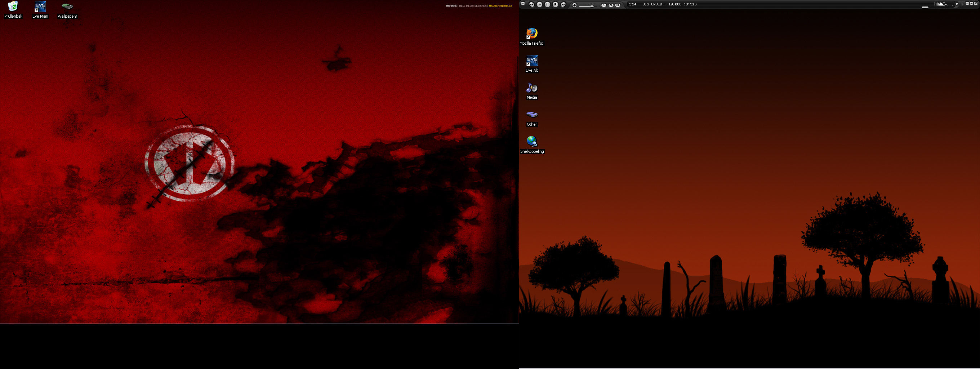Select the Eve Main shortcut
The image size is (980, 369).
40,10
